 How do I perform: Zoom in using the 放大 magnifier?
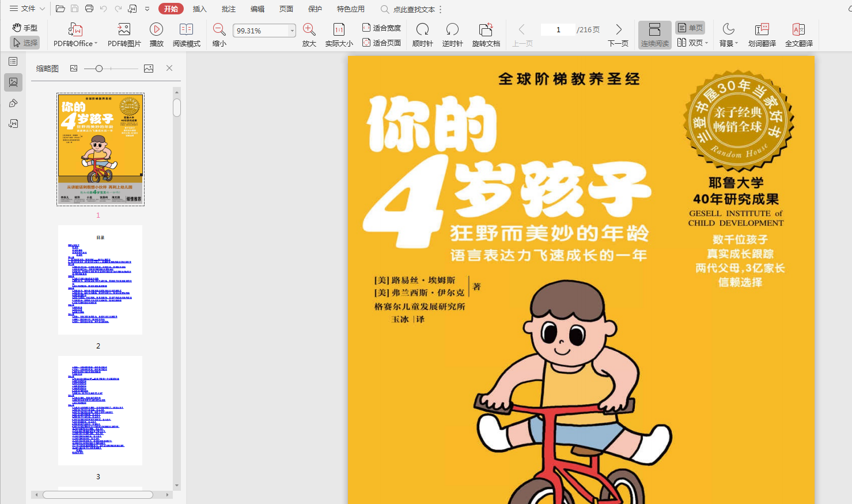[309, 35]
